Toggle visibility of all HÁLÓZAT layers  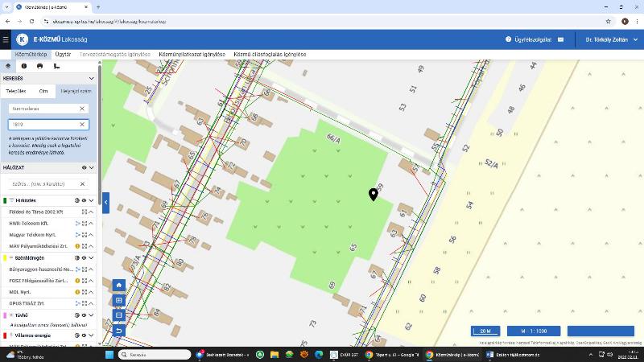[84, 167]
